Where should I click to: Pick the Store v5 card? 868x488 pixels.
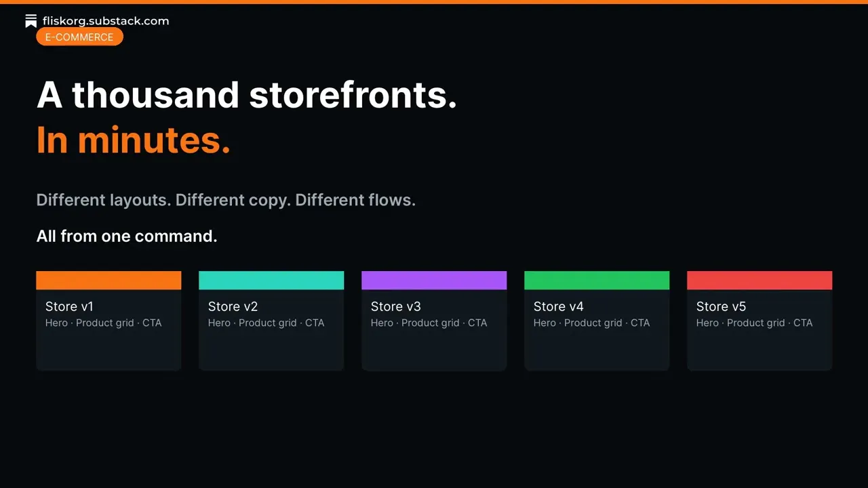pyautogui.click(x=759, y=321)
